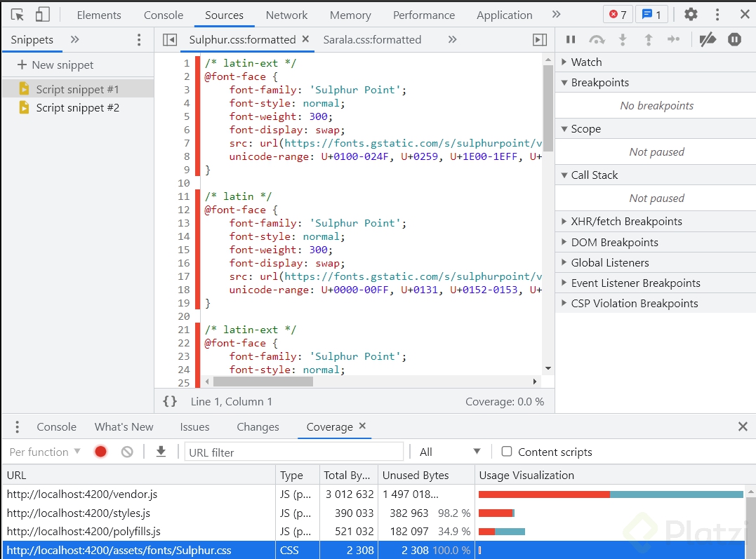Enable the Content scripts checkbox
Screen dimensions: 756x559
point(507,451)
